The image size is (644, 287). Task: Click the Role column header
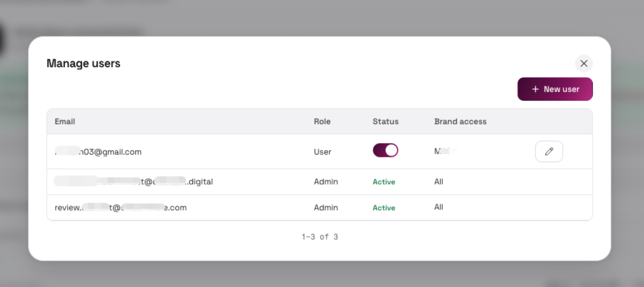pos(322,121)
